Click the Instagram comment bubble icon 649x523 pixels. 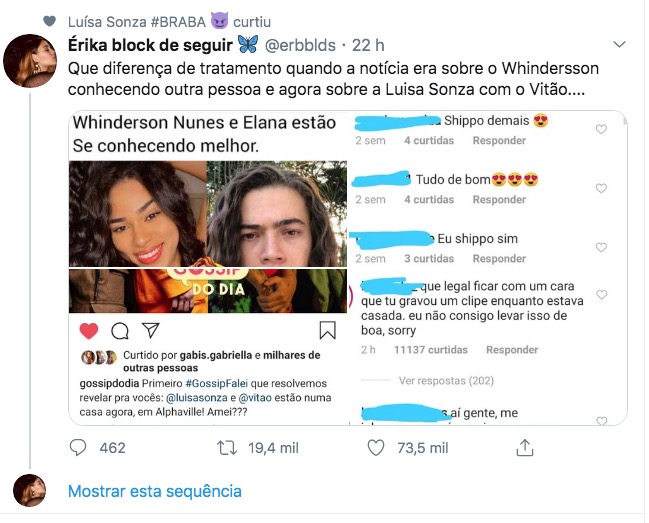click(x=120, y=331)
